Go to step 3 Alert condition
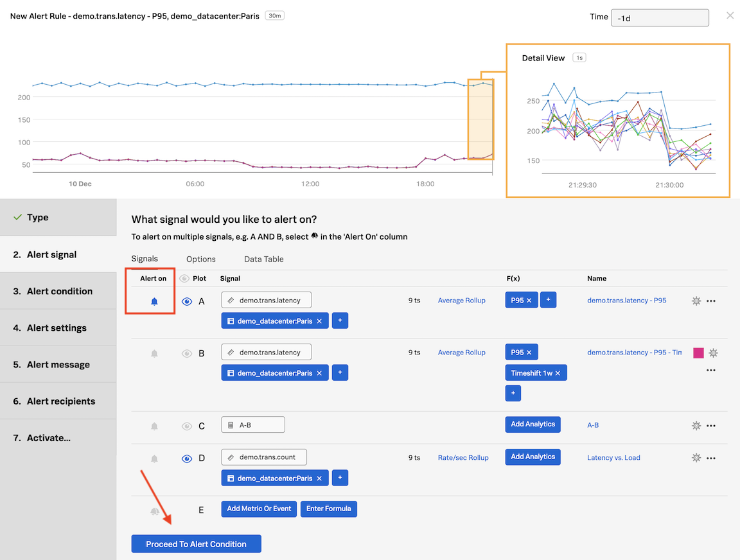 pyautogui.click(x=58, y=291)
